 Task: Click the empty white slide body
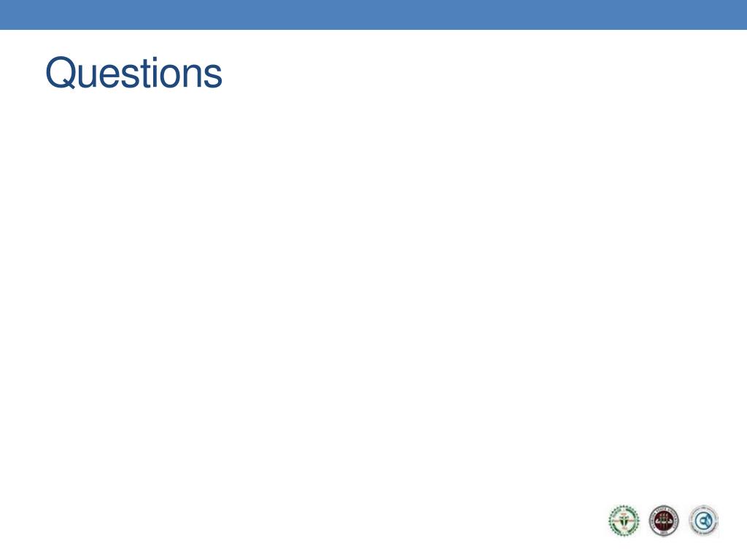pyautogui.click(x=373, y=295)
